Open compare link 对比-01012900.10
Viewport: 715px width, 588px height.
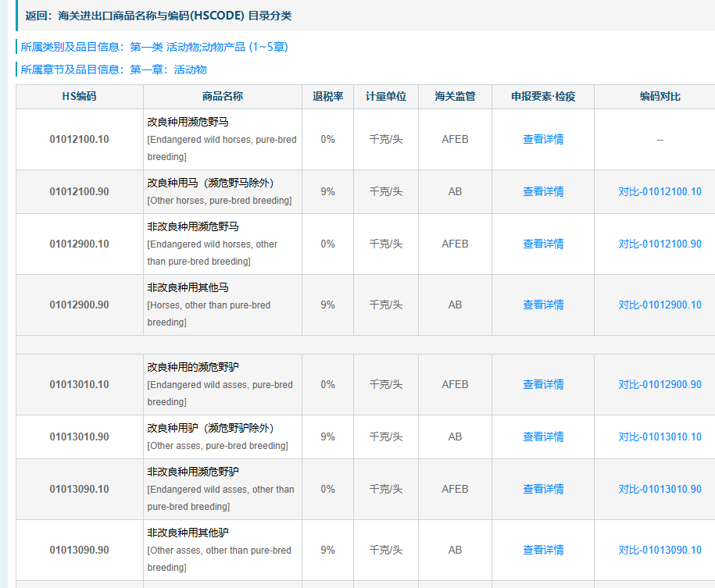coord(660,305)
